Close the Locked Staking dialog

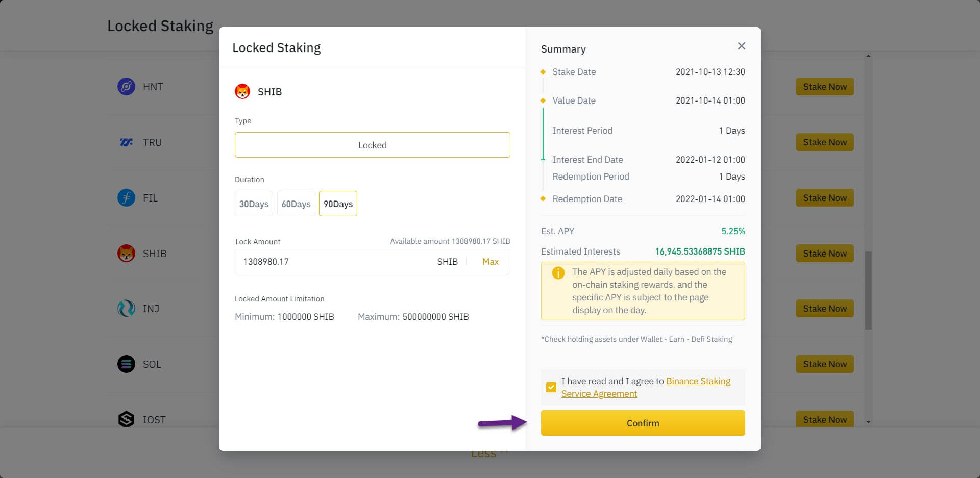pos(742,46)
